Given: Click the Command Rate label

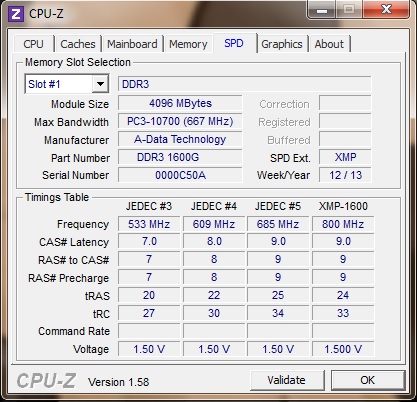Looking at the screenshot, I should [74, 331].
